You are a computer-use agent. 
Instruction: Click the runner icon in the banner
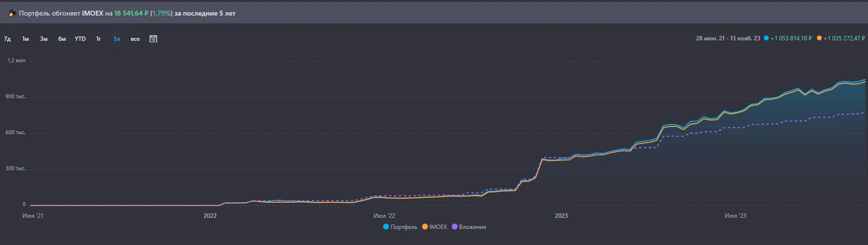coord(12,14)
